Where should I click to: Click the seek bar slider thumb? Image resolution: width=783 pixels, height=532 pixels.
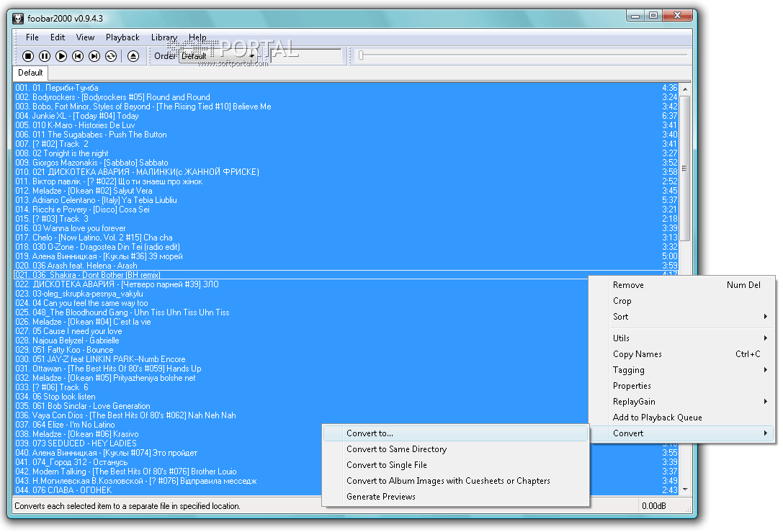pos(361,55)
